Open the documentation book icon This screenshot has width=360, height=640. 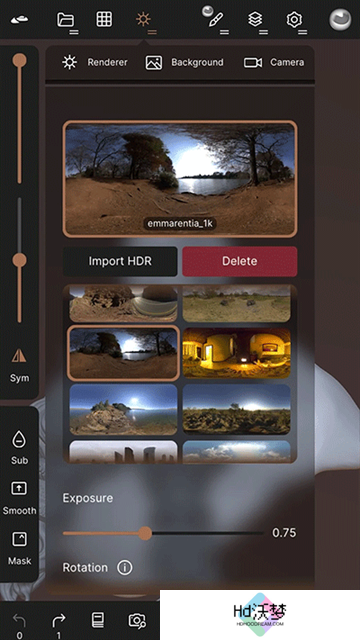pos(97,620)
